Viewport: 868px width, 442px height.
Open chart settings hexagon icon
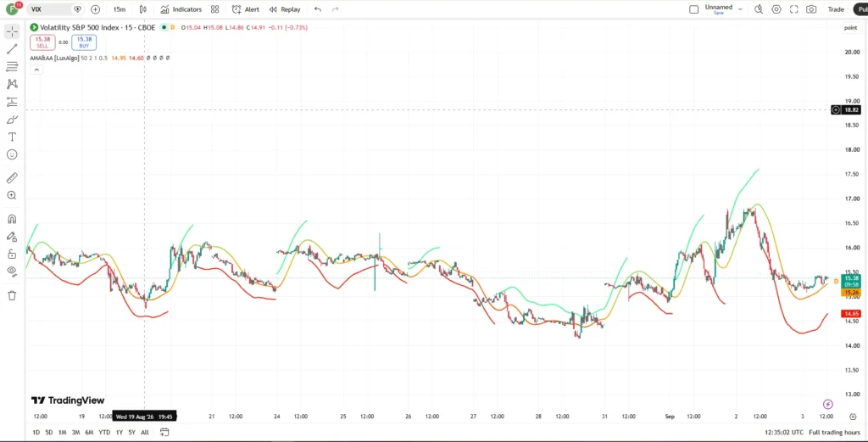776,9
